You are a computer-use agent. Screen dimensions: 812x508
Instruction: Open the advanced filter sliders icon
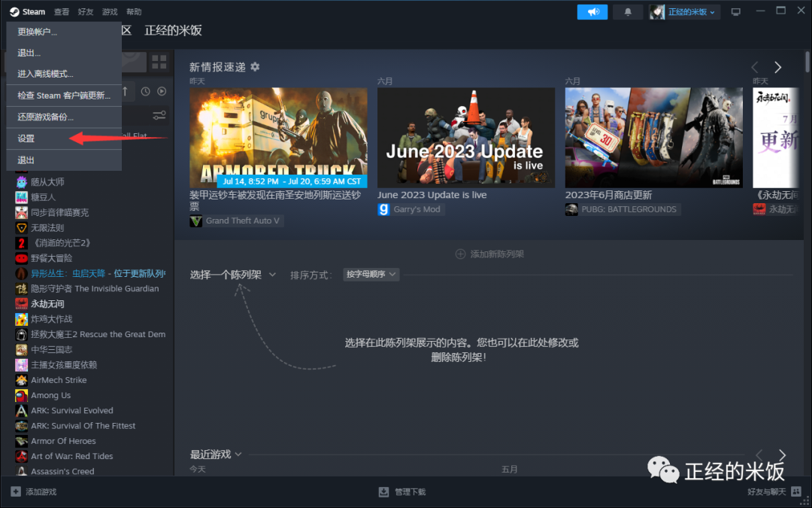coord(159,115)
